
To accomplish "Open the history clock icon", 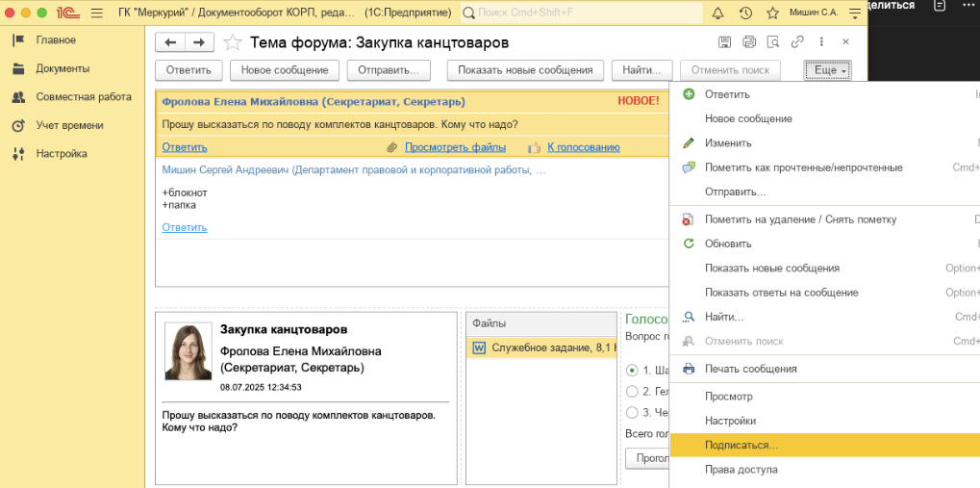I will pos(745,13).
